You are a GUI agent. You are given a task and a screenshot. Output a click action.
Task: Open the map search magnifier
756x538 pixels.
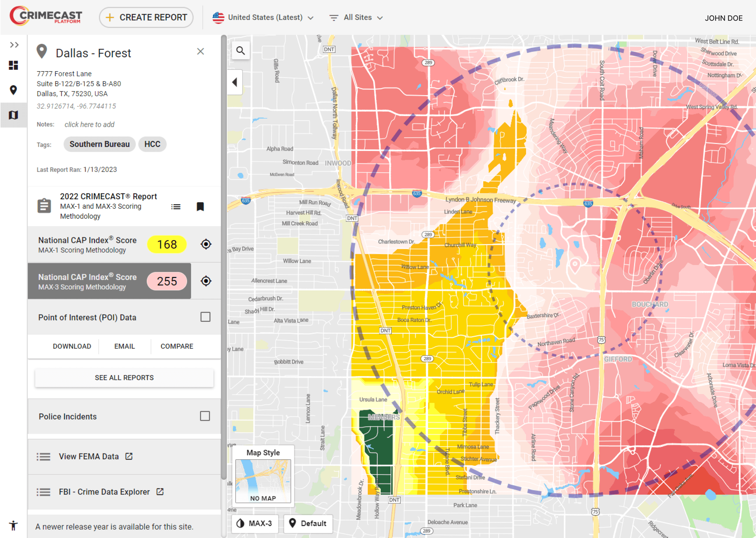241,51
